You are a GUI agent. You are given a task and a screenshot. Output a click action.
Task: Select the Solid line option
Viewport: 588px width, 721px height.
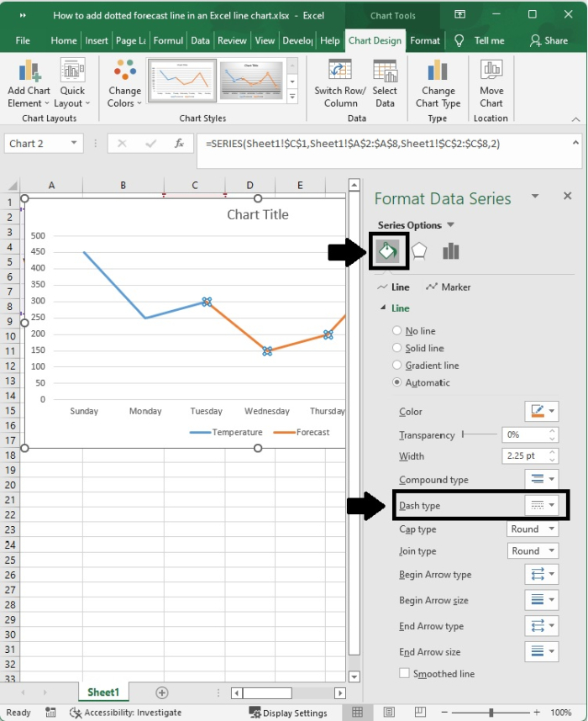click(x=418, y=348)
